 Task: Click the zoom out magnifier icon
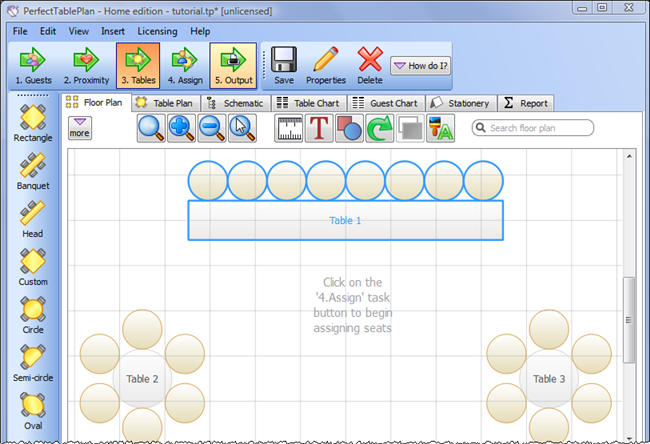212,128
